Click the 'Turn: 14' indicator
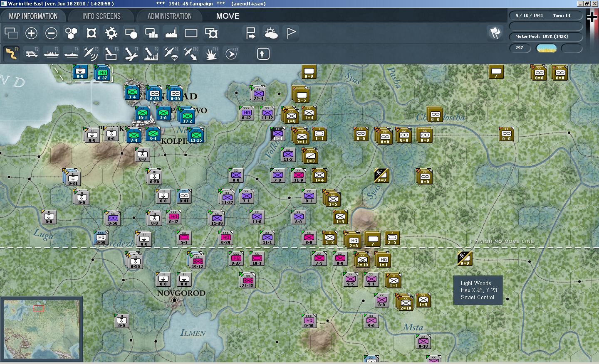The width and height of the screenshot is (599, 364). click(x=562, y=16)
